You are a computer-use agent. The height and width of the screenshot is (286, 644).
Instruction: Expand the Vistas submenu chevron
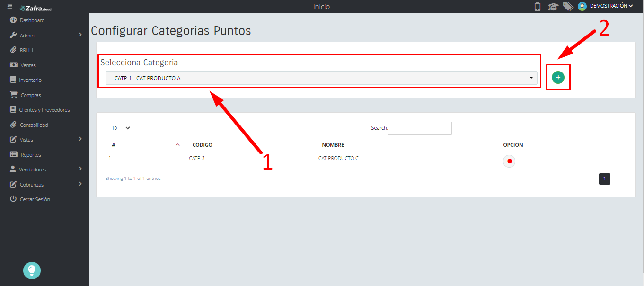click(80, 139)
